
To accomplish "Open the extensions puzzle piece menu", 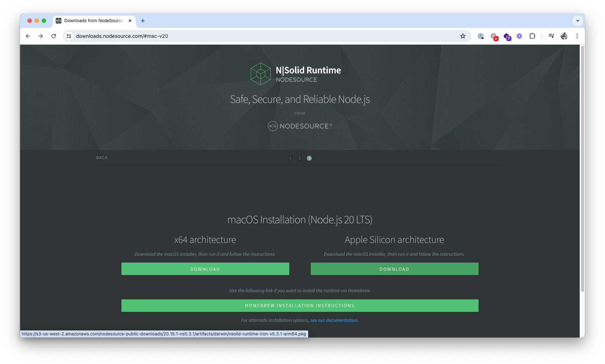I will click(x=532, y=36).
